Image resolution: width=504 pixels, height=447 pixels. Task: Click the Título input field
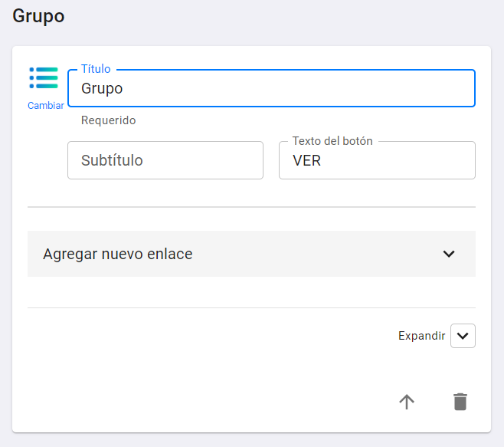coord(271,88)
